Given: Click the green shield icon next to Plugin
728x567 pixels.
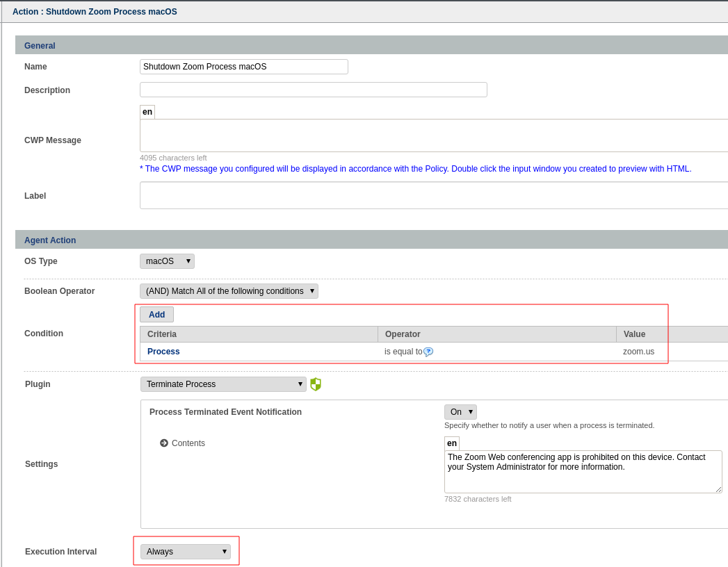Looking at the screenshot, I should [316, 384].
